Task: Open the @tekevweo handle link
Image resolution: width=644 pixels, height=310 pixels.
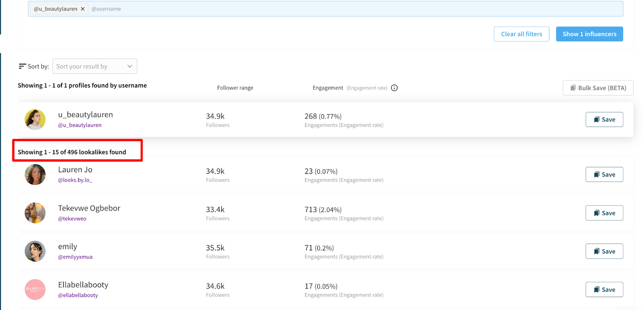Action: pyautogui.click(x=72, y=218)
